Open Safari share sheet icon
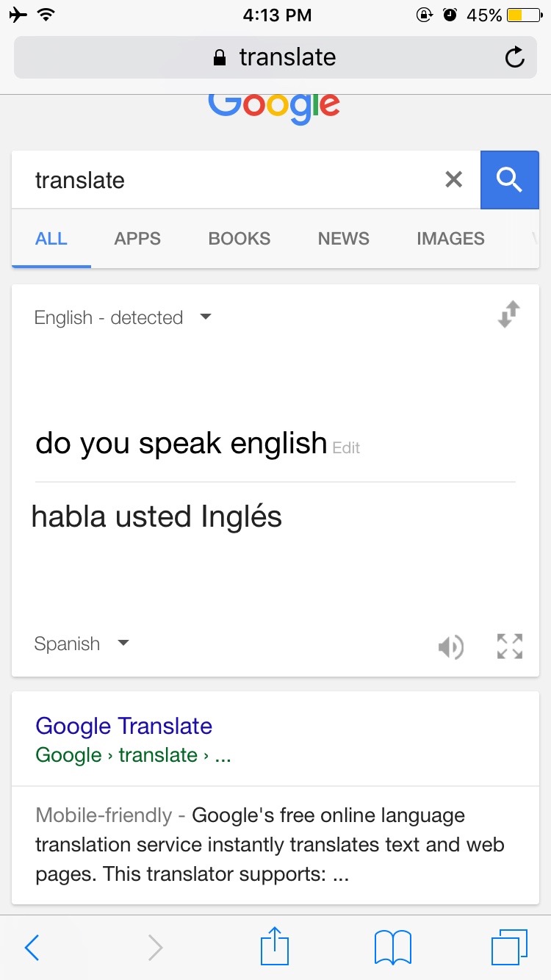Viewport: 551px width, 980px height. point(275,945)
